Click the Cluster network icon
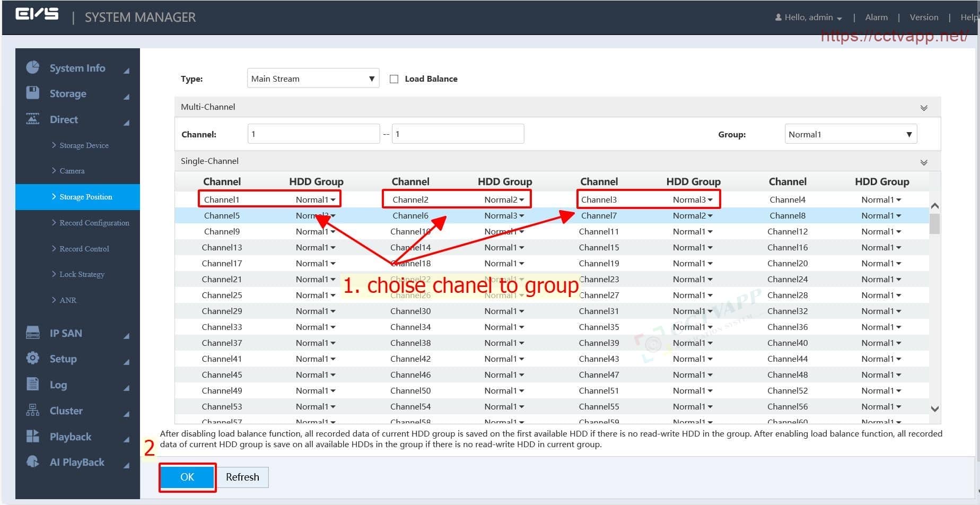 (33, 410)
